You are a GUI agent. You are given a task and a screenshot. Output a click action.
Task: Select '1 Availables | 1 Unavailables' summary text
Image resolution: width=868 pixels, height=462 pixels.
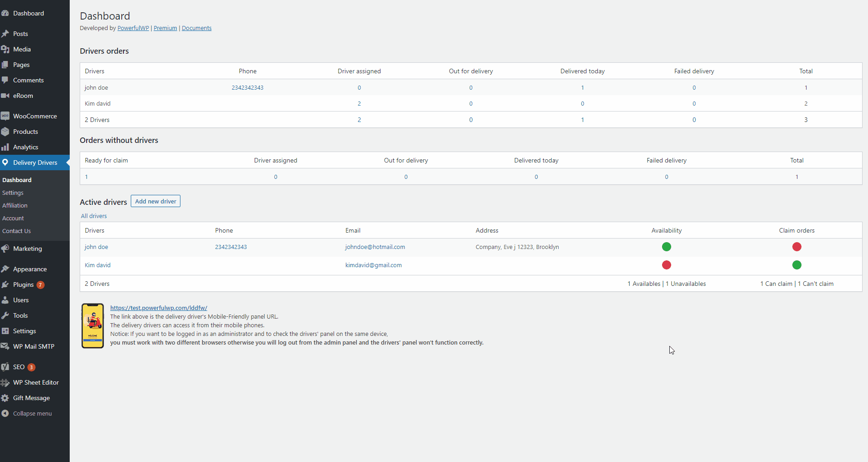667,284
